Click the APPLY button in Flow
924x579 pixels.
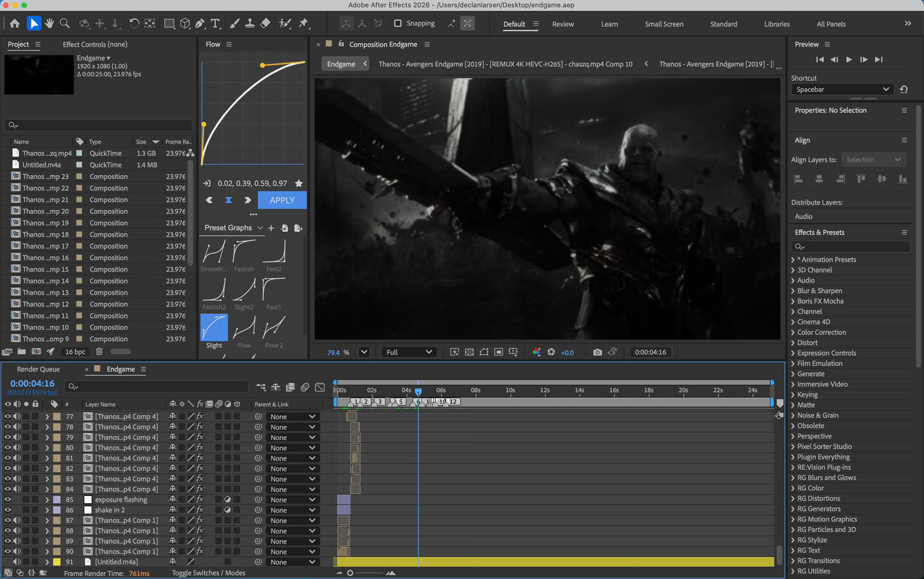click(282, 200)
